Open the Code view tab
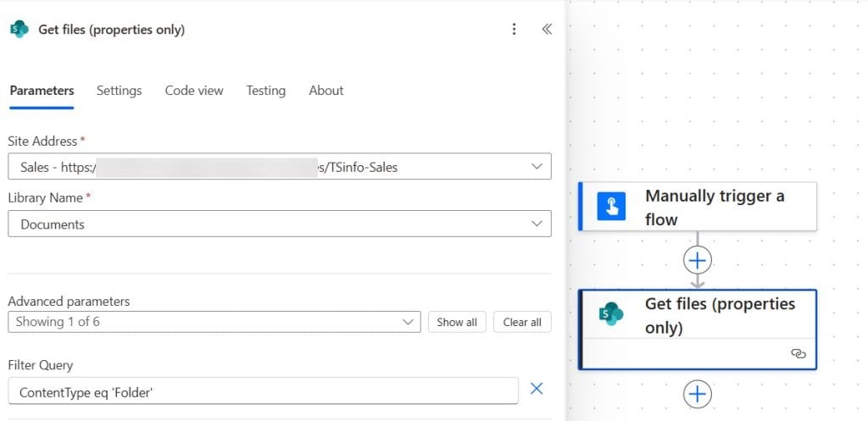The width and height of the screenshot is (868, 421). (194, 91)
